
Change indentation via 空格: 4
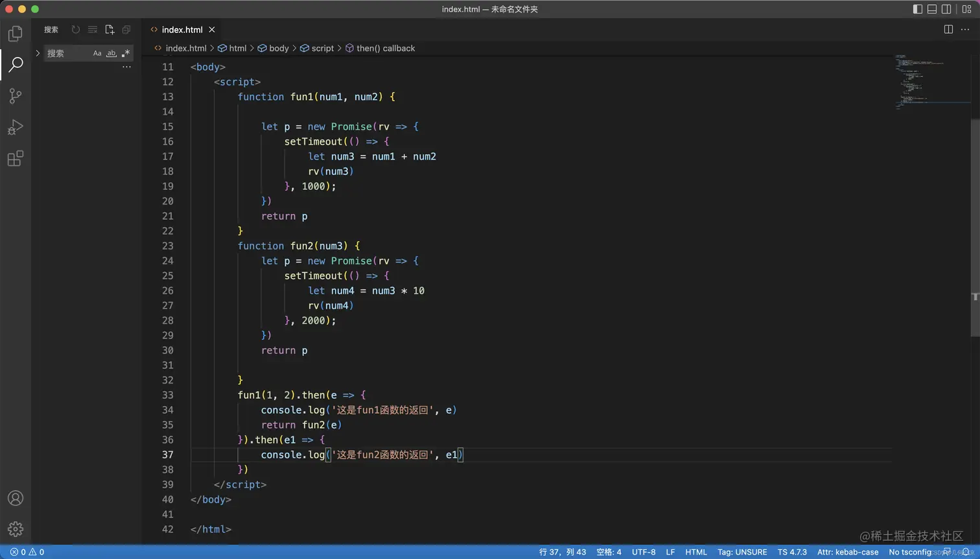click(x=609, y=552)
